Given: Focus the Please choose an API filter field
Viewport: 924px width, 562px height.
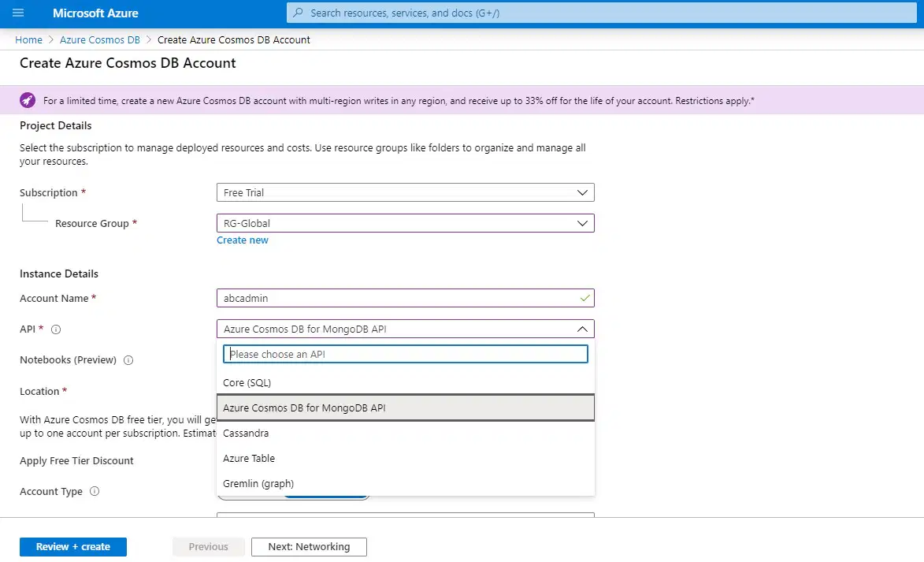Looking at the screenshot, I should pyautogui.click(x=406, y=354).
